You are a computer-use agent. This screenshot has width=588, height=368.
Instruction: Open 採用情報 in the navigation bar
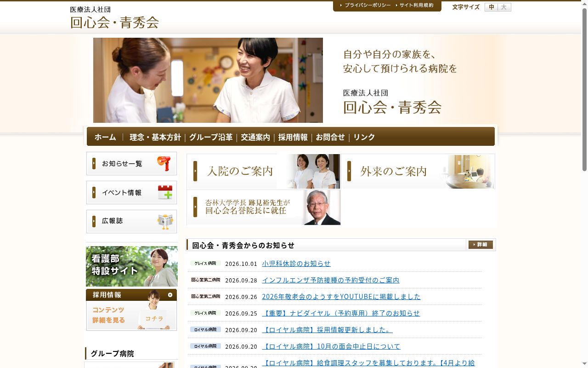click(x=293, y=137)
